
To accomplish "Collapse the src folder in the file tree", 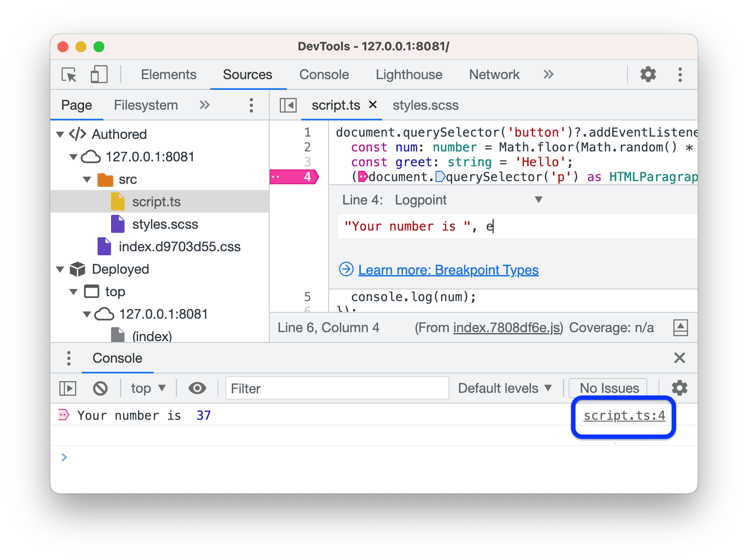I will 87,179.
